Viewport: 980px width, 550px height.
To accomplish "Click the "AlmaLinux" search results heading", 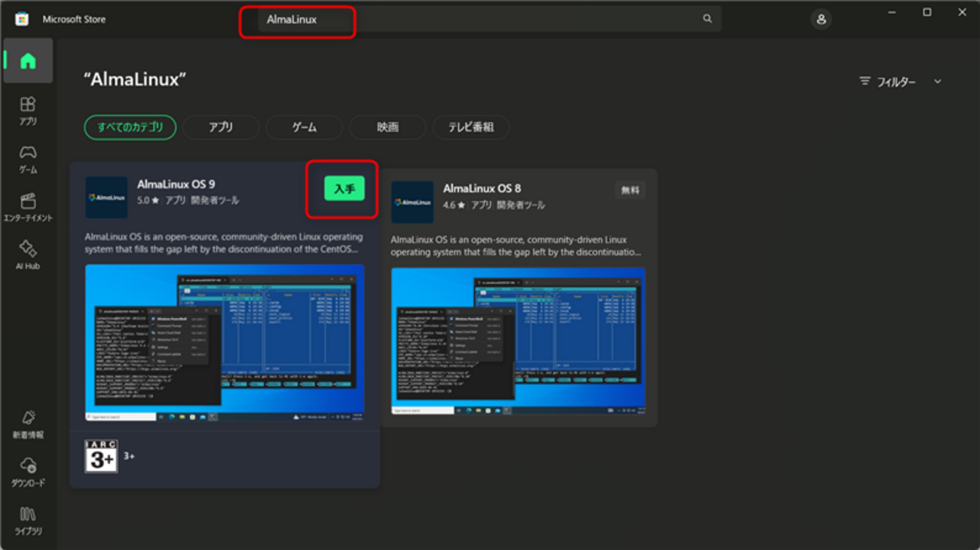I will click(x=135, y=79).
